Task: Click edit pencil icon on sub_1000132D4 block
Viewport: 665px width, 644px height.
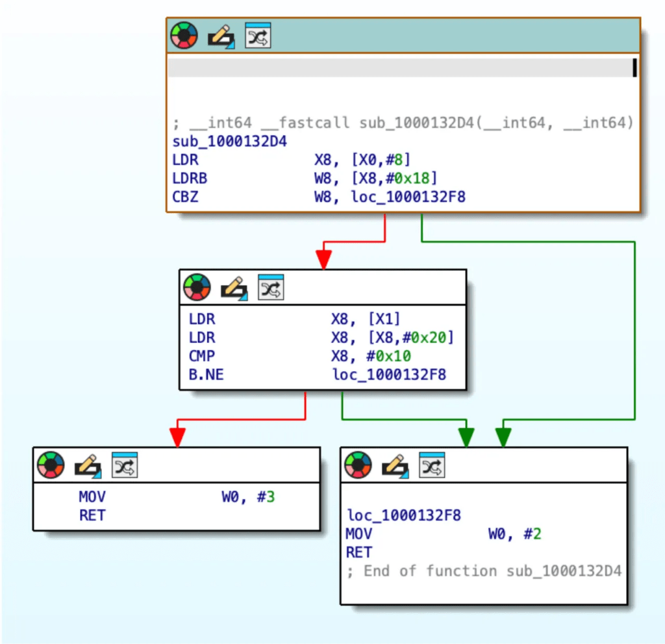Action: click(221, 36)
